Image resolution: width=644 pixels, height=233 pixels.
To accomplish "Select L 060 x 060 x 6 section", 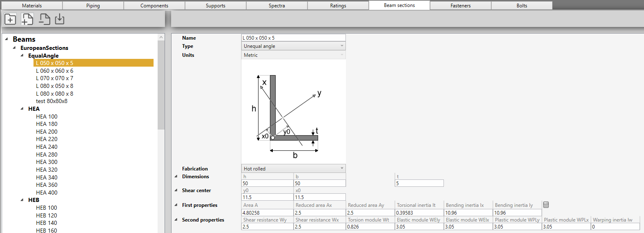I will 55,71.
